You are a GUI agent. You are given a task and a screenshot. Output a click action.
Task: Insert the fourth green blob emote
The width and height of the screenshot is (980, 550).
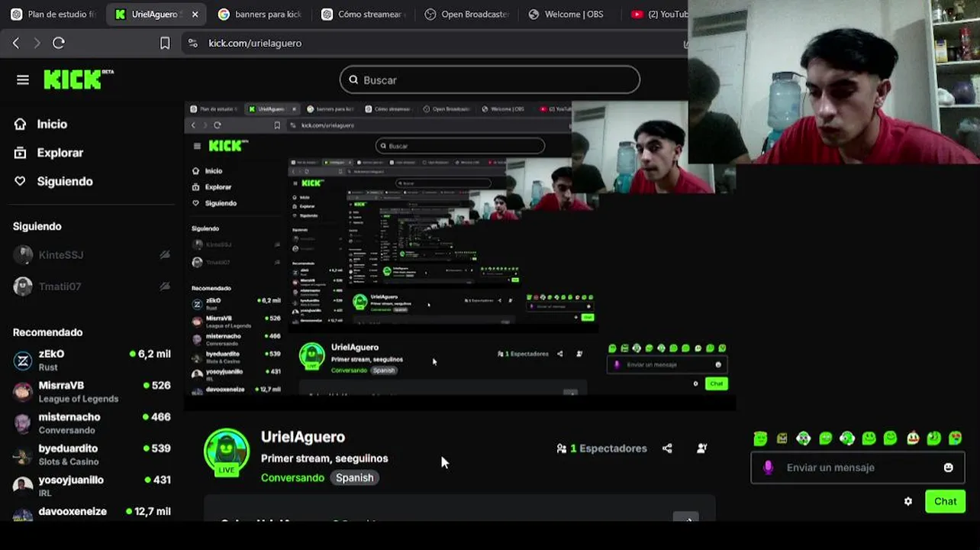point(825,438)
